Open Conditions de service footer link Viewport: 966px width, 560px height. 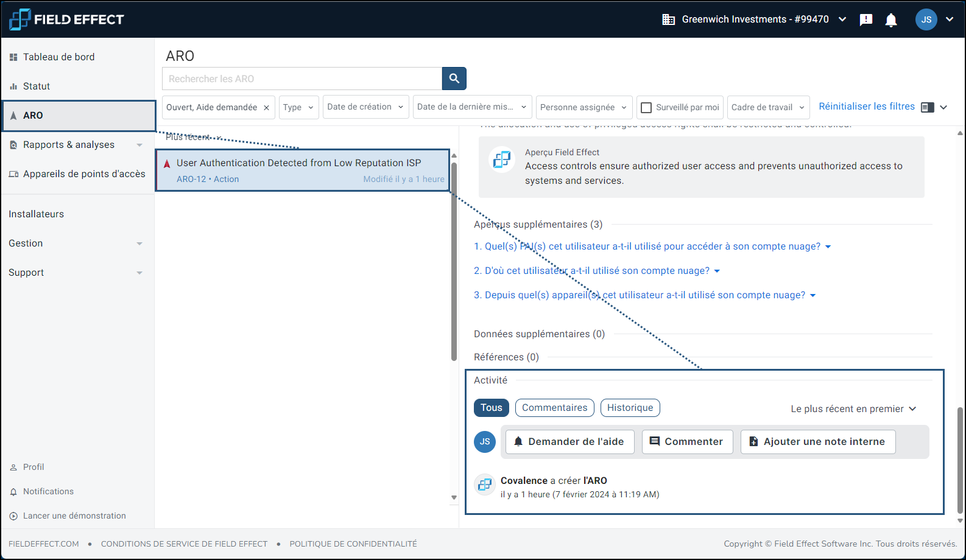pyautogui.click(x=184, y=544)
